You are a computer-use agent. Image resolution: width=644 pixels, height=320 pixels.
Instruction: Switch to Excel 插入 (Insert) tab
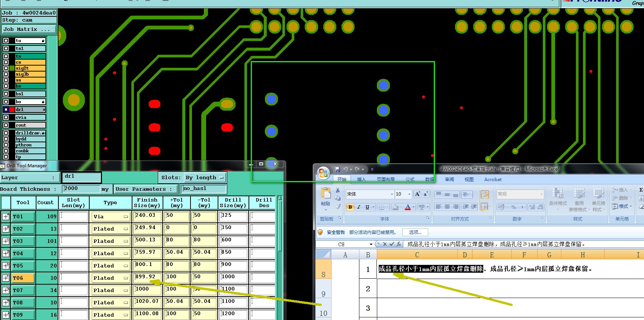click(x=361, y=179)
